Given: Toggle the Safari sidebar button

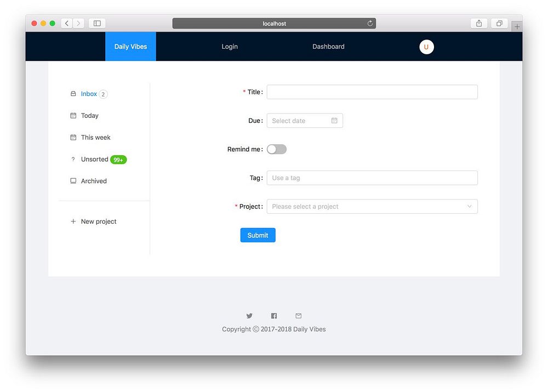Looking at the screenshot, I should (x=97, y=24).
